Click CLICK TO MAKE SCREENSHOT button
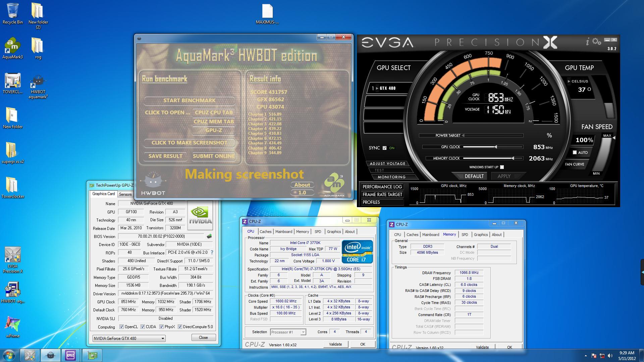This screenshot has width=644, height=362. pos(189,143)
